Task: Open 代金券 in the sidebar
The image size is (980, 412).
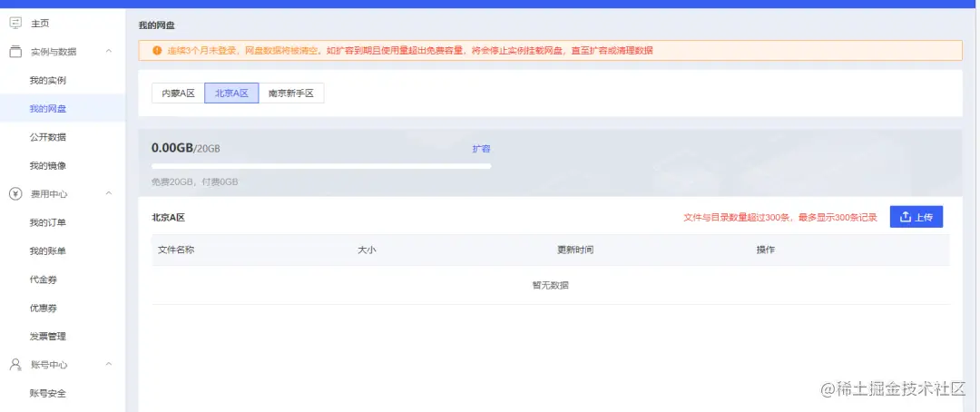Action: pyautogui.click(x=44, y=280)
